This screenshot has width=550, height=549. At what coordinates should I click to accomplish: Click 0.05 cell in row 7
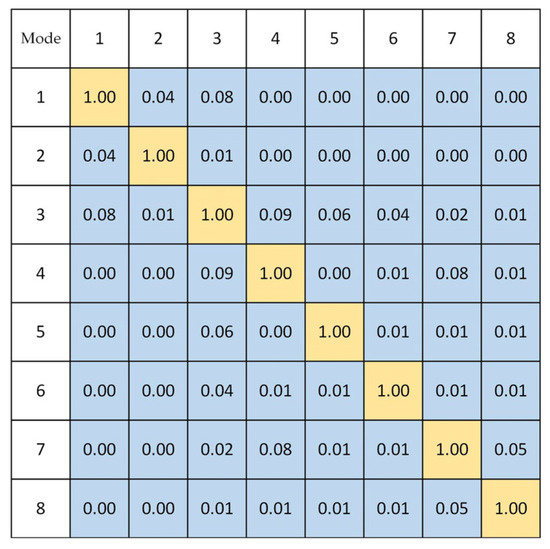(x=511, y=449)
